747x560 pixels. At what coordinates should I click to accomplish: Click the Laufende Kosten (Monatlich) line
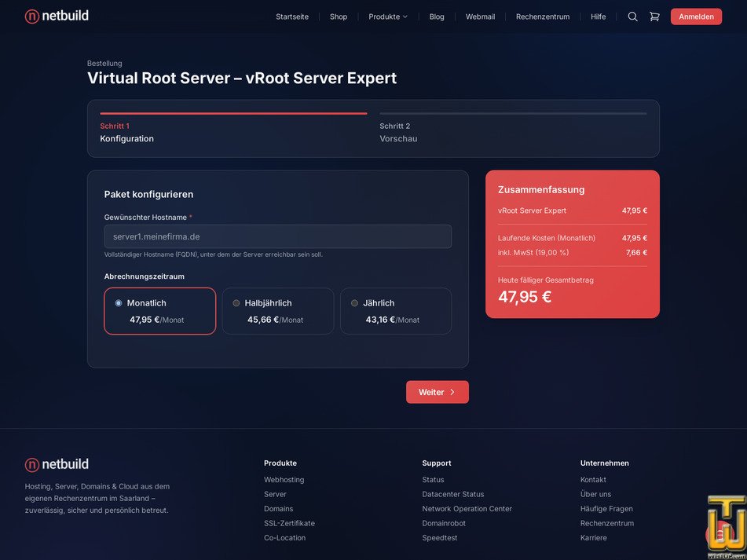tap(572, 238)
